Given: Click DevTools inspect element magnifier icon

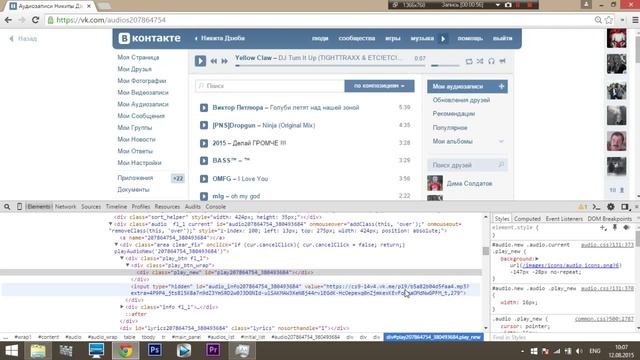Looking at the screenshot, I should pyautogui.click(x=7, y=207).
